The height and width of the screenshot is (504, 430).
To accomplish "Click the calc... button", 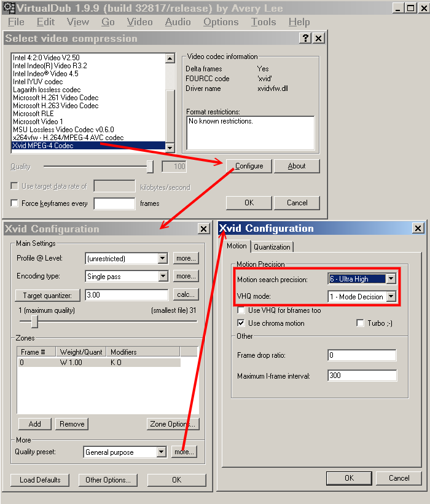I will pos(186,294).
